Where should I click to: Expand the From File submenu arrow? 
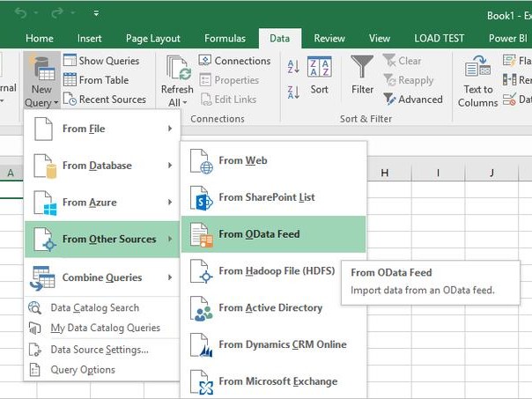tap(170, 129)
